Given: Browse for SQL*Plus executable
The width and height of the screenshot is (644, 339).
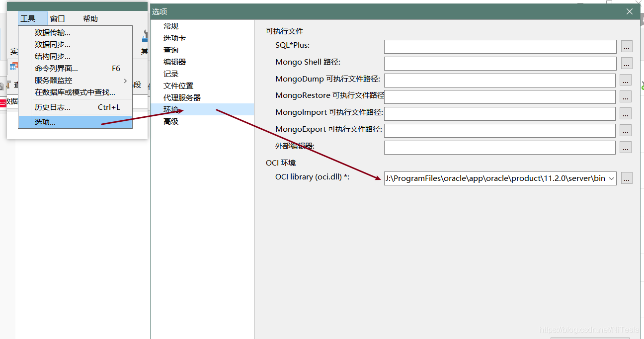Looking at the screenshot, I should (x=627, y=47).
